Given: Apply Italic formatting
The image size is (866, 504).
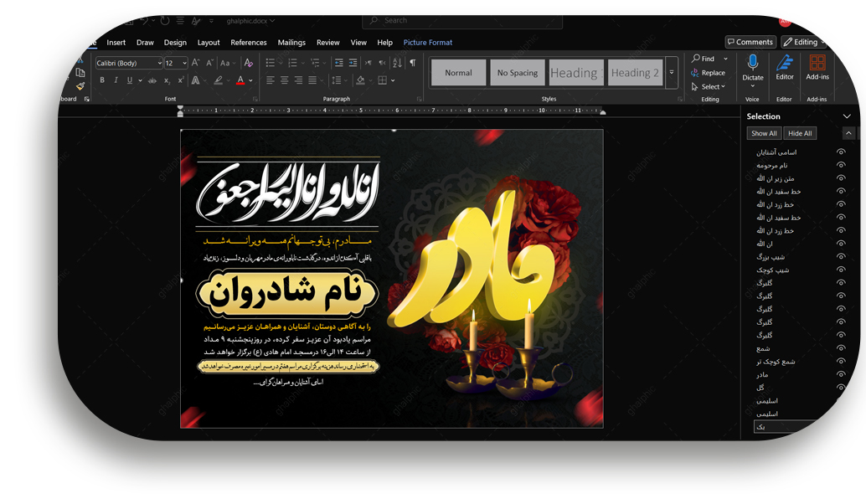Looking at the screenshot, I should pos(116,80).
